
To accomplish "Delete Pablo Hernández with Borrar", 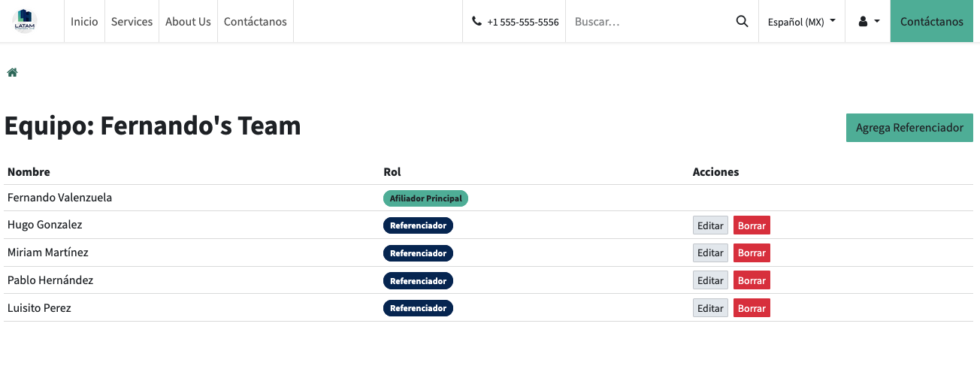I will point(752,280).
